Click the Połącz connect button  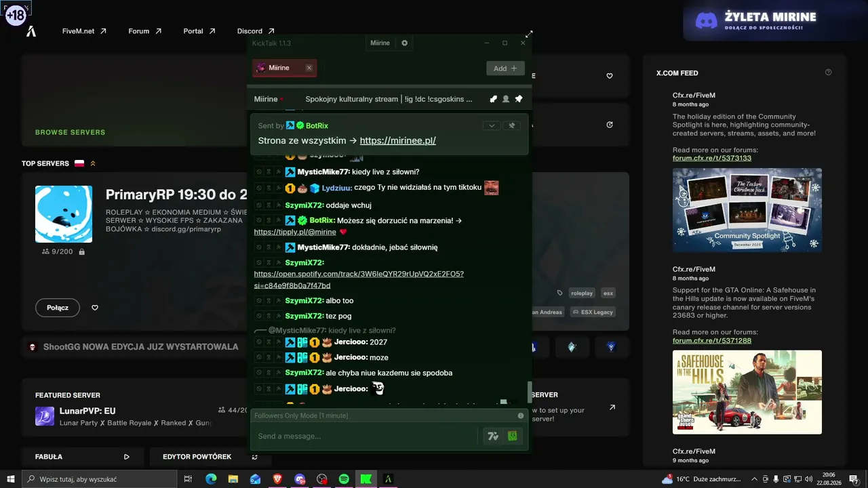(58, 308)
